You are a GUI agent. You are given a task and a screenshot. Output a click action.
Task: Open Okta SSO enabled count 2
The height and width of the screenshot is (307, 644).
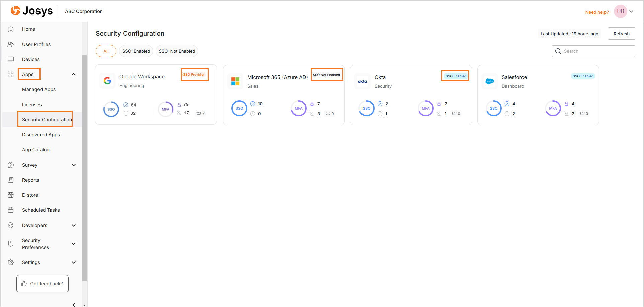click(387, 104)
